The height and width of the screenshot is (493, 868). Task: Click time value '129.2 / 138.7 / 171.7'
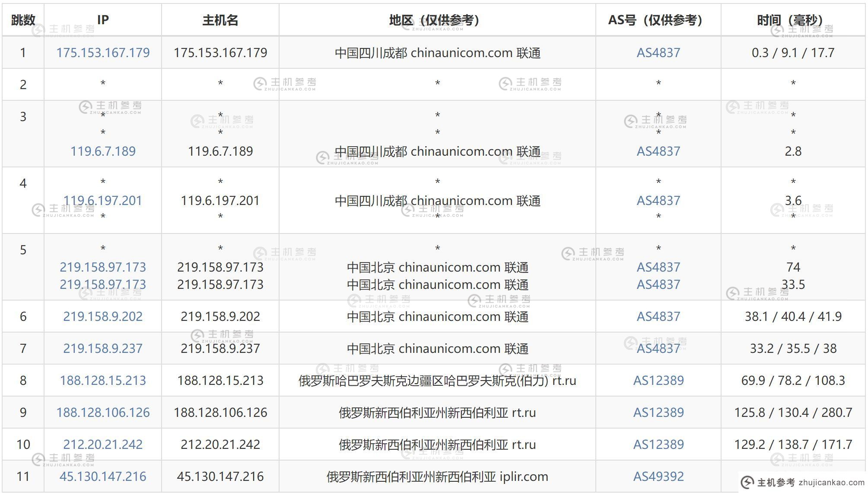793,445
